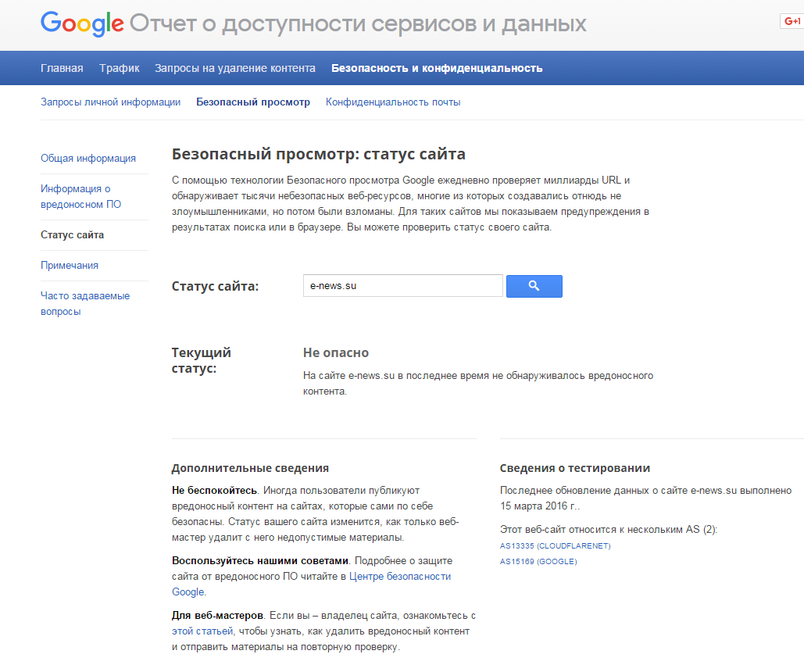The width and height of the screenshot is (804, 672).
Task: Switch to Запросы личной информации tab
Action: pos(110,102)
